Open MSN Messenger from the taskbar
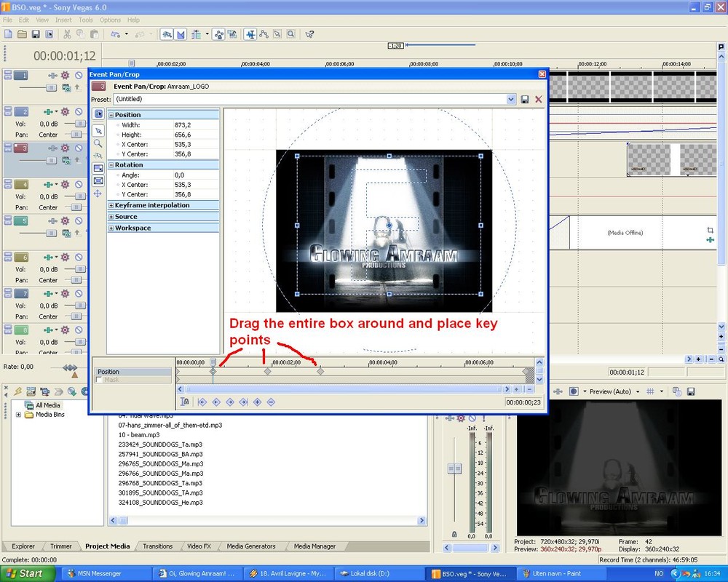This screenshot has height=582, width=728. coord(106,574)
